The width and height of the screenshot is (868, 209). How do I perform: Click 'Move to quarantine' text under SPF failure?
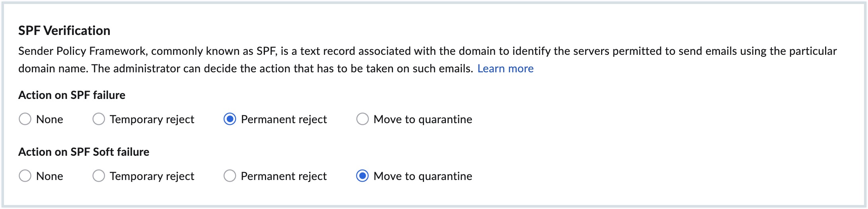(x=423, y=120)
